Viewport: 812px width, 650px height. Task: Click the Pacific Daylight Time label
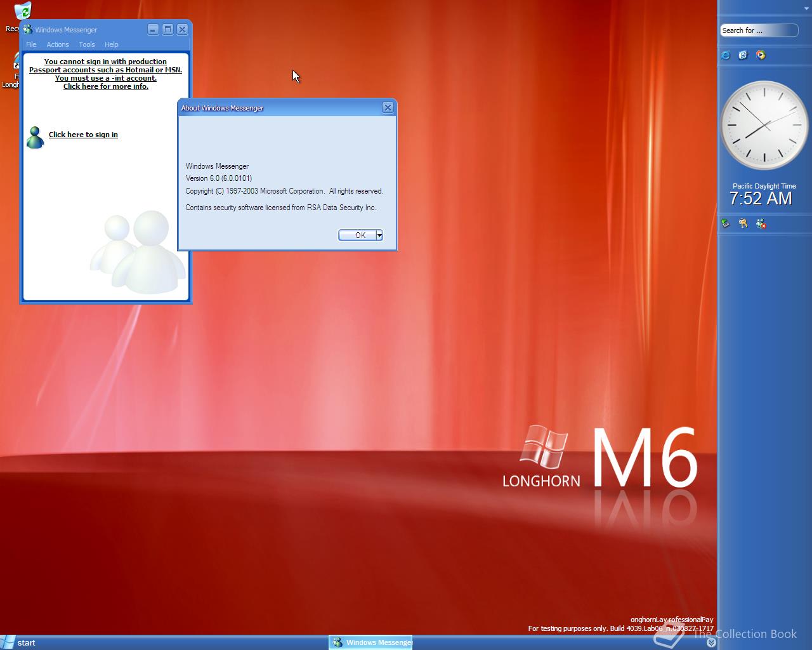click(x=764, y=186)
